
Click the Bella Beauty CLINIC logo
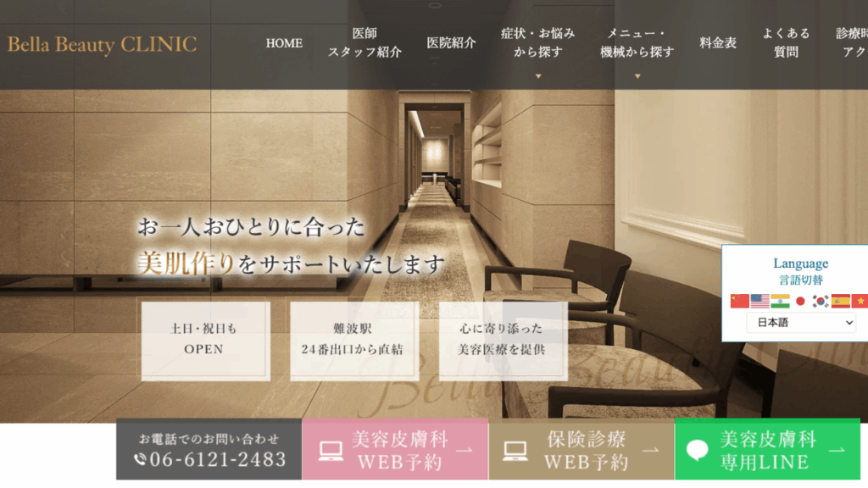coord(103,44)
